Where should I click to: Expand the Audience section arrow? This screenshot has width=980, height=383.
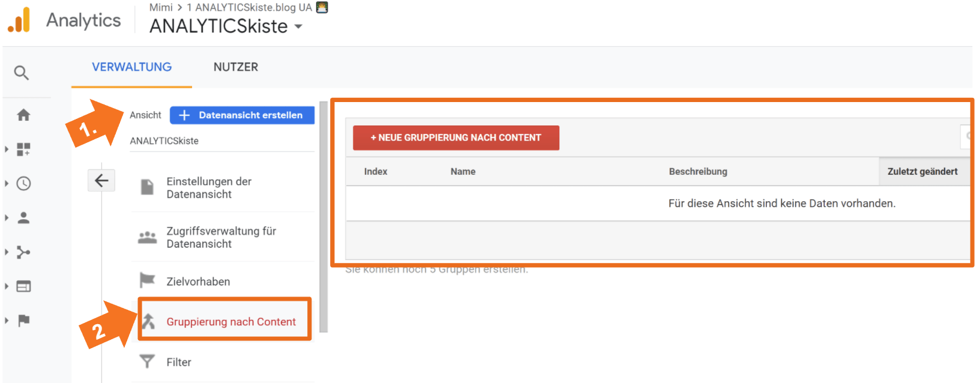(x=7, y=217)
